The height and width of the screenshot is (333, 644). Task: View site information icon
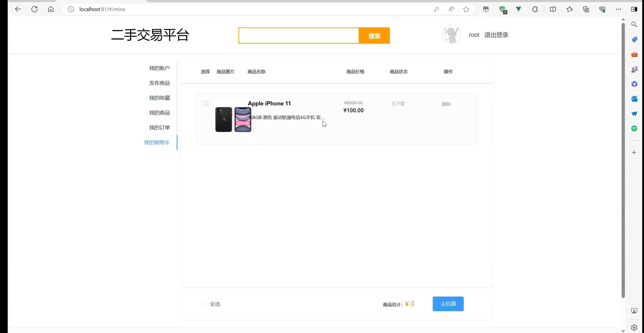tap(71, 9)
